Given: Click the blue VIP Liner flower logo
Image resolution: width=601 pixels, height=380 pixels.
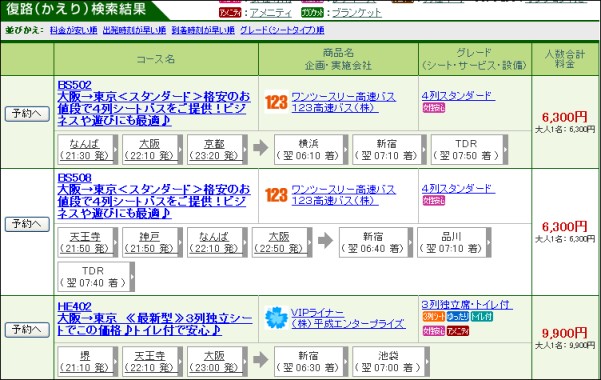Looking at the screenshot, I should [276, 317].
